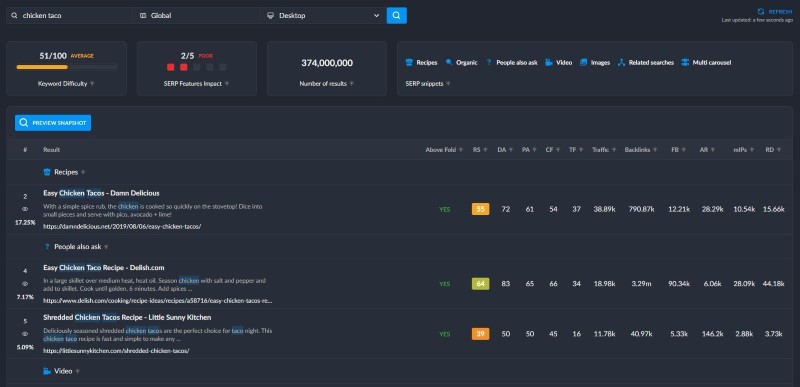
Task: Click the SERP Features Impact info icon
Action: click(227, 84)
